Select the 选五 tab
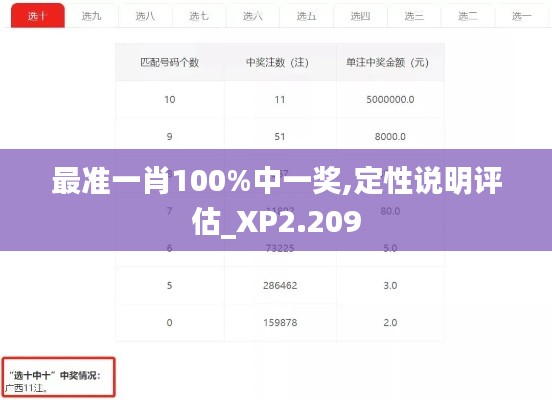552x400 pixels. pyautogui.click(x=307, y=15)
